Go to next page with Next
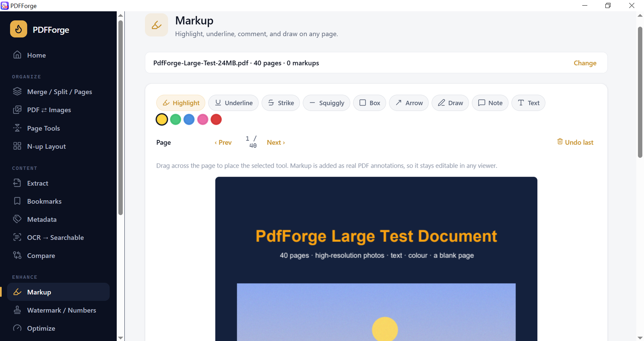This screenshot has width=644, height=341. click(276, 142)
